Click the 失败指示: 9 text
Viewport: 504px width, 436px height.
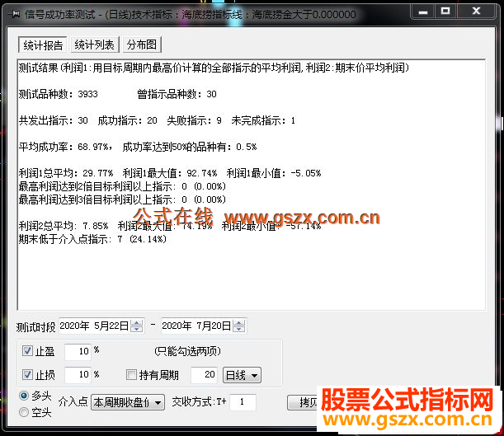[x=194, y=120]
